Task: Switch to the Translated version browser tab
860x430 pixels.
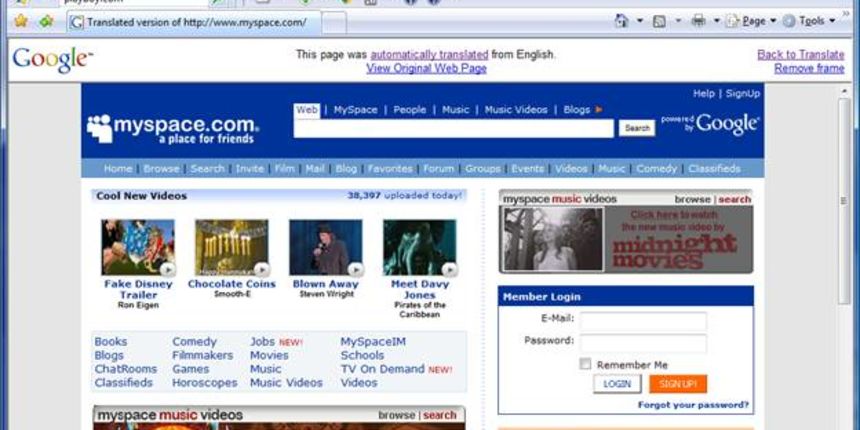Action: coord(194,22)
